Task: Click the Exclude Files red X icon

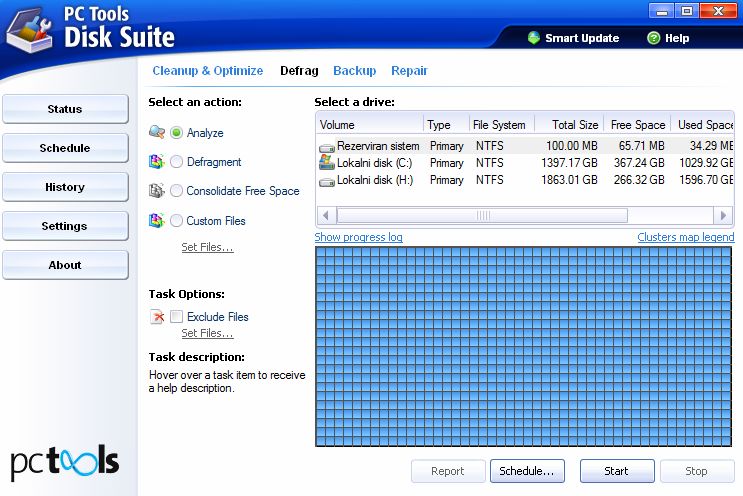Action: 157,316
